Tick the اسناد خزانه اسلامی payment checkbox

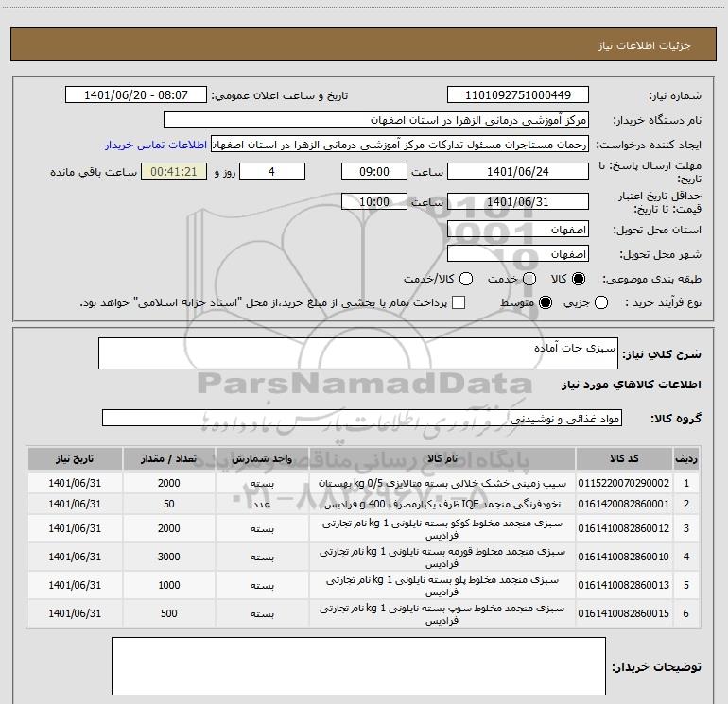[459, 302]
